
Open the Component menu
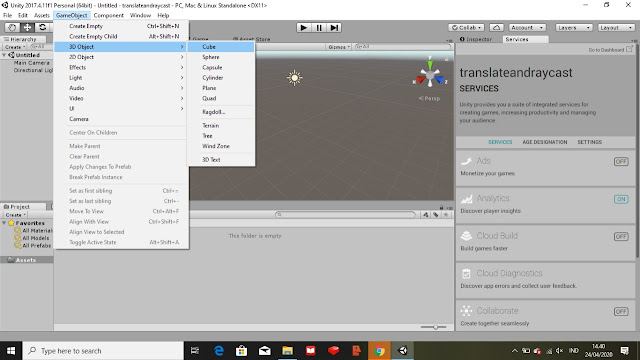[x=108, y=16]
